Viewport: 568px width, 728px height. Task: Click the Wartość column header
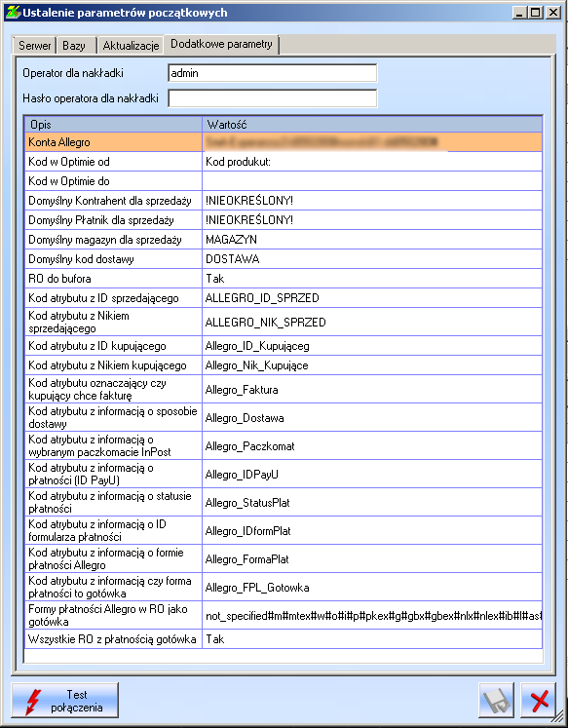[372, 125]
